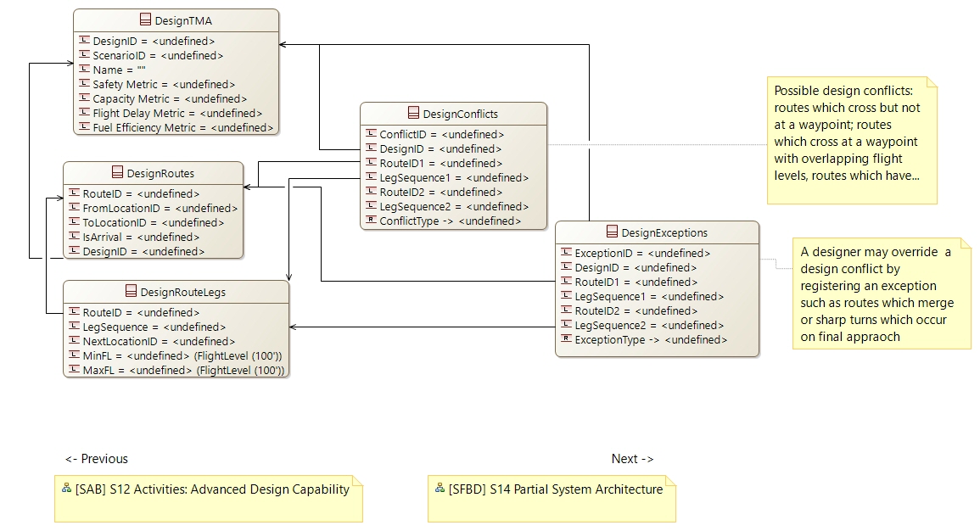This screenshot has width=980, height=531.
Task: Select the 'A designer may override' note
Action: (882, 293)
